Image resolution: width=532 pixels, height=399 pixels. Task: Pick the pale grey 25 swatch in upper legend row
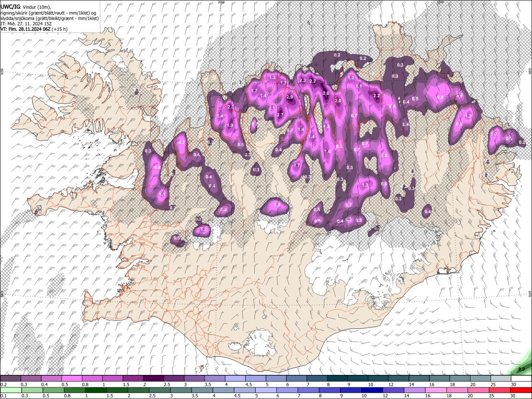pos(501,379)
